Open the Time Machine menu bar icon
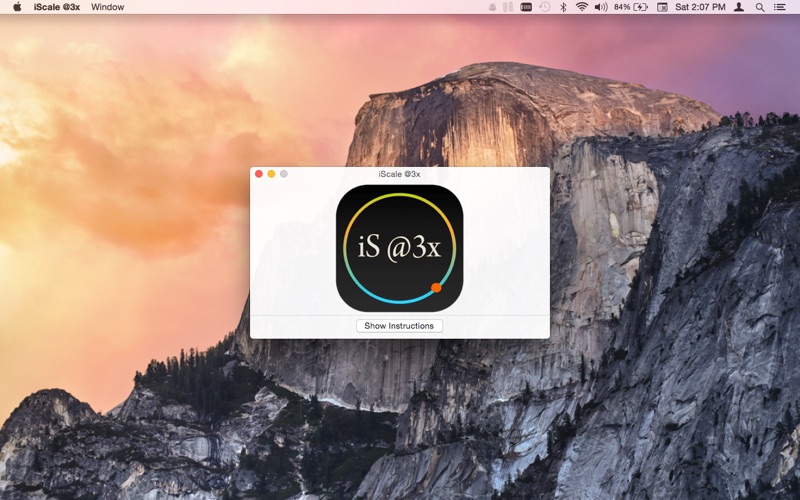This screenshot has width=800, height=500. tap(545, 7)
